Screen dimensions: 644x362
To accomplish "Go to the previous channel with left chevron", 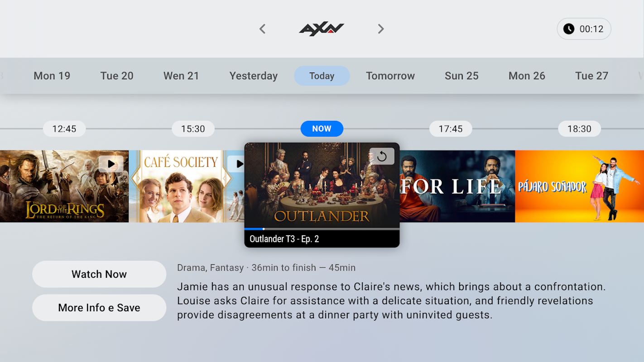I will pos(262,29).
